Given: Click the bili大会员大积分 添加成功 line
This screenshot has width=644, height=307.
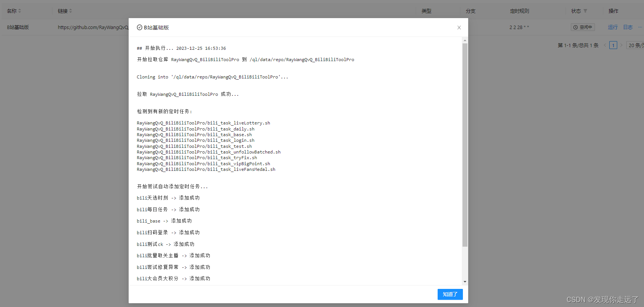Looking at the screenshot, I should [x=174, y=279].
